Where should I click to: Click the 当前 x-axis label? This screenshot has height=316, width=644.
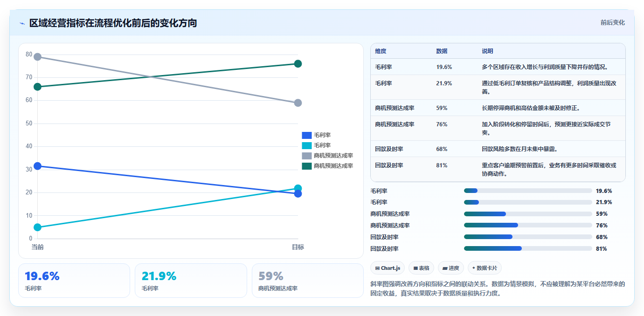coord(38,247)
